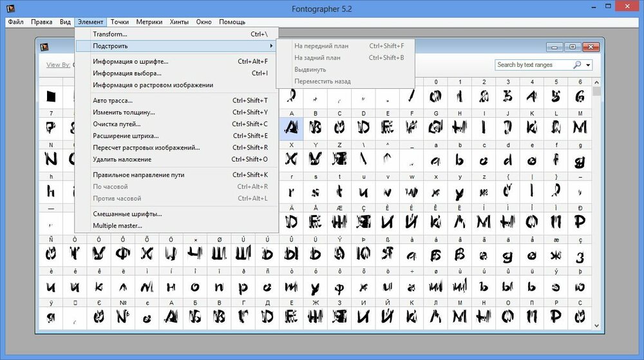Click in the Search by text ranges field

pos(533,65)
